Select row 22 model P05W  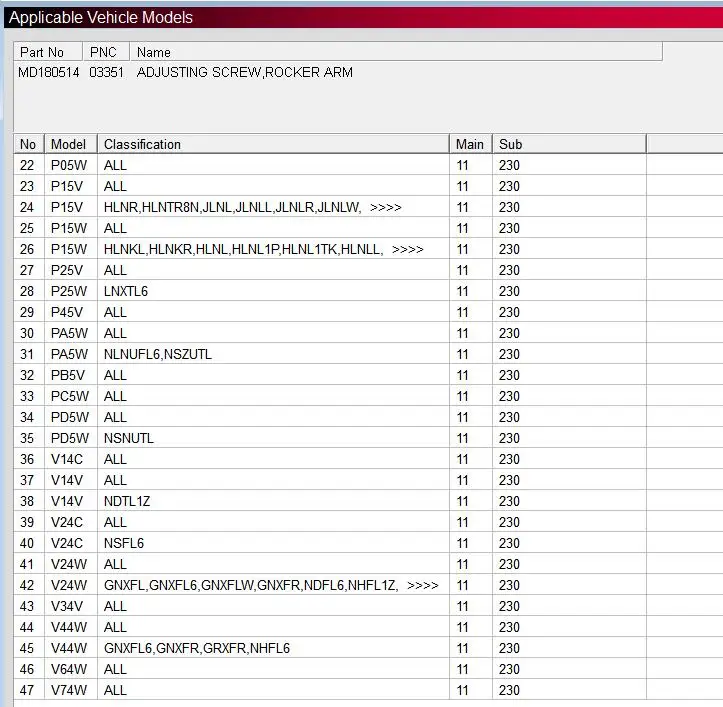pyautogui.click(x=69, y=165)
